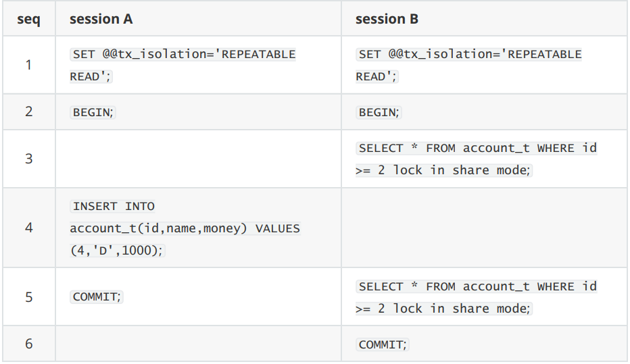
Task: Click sequence number 2 cell
Action: tap(29, 111)
